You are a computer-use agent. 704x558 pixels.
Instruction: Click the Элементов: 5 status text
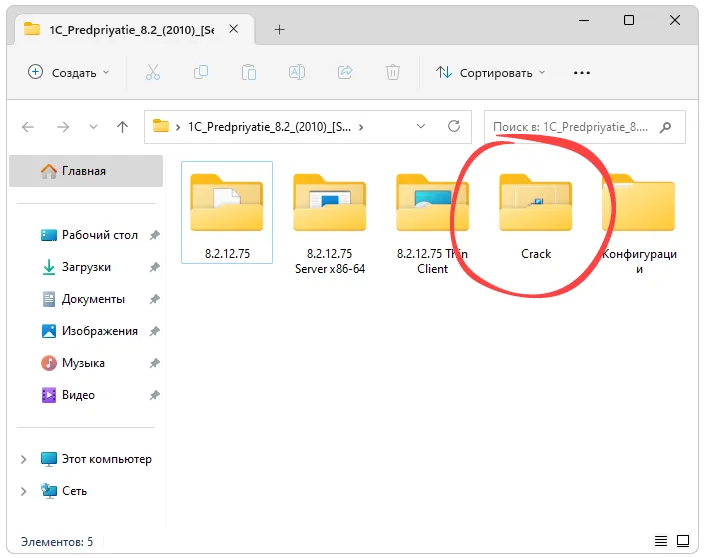57,542
